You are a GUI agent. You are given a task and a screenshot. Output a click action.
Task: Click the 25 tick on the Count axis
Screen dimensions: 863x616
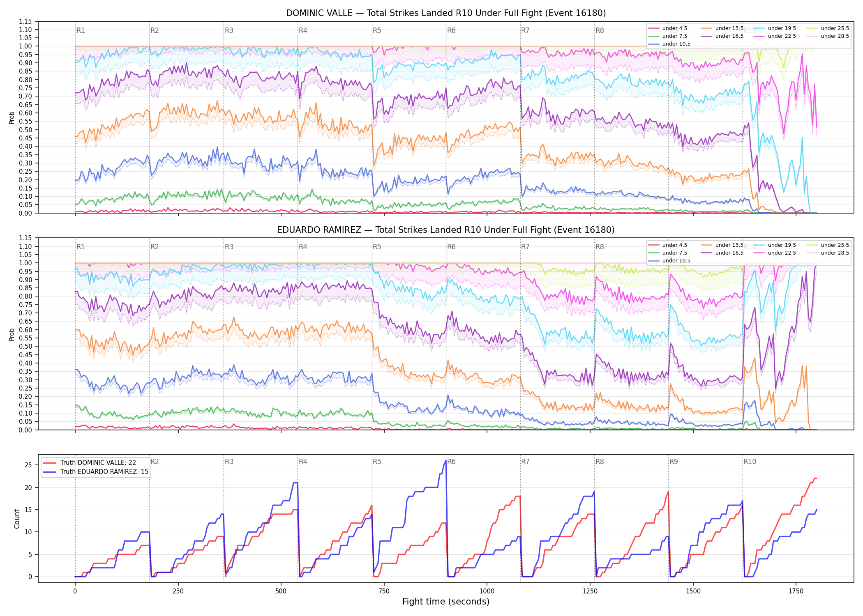(x=28, y=465)
